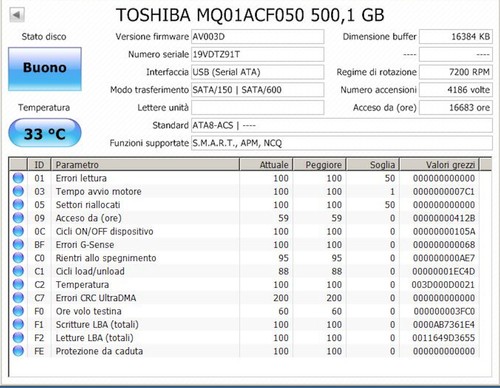The image size is (500, 388).
Task: Click the status circle for row C2
Action: (x=18, y=285)
